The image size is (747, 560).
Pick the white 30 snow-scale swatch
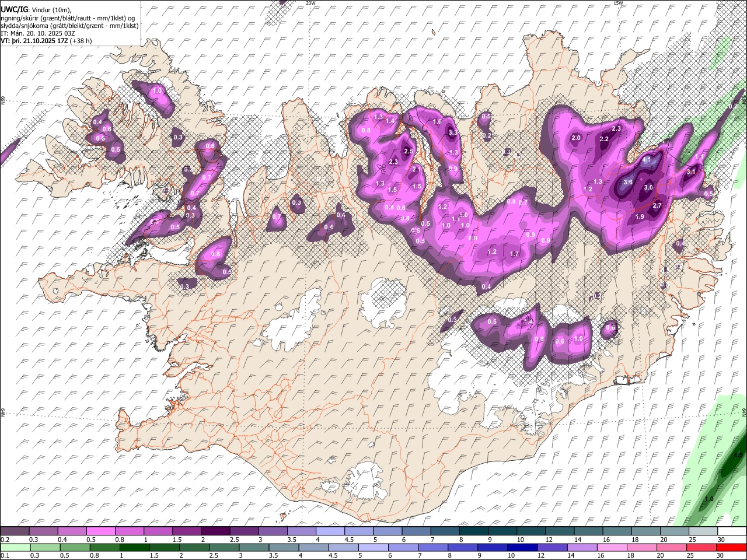point(732,531)
